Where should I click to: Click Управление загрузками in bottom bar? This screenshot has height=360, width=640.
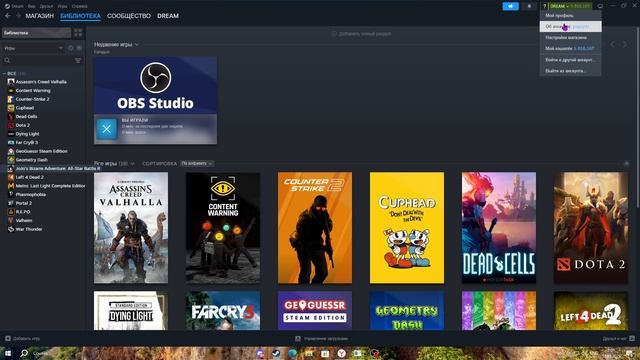point(322,338)
